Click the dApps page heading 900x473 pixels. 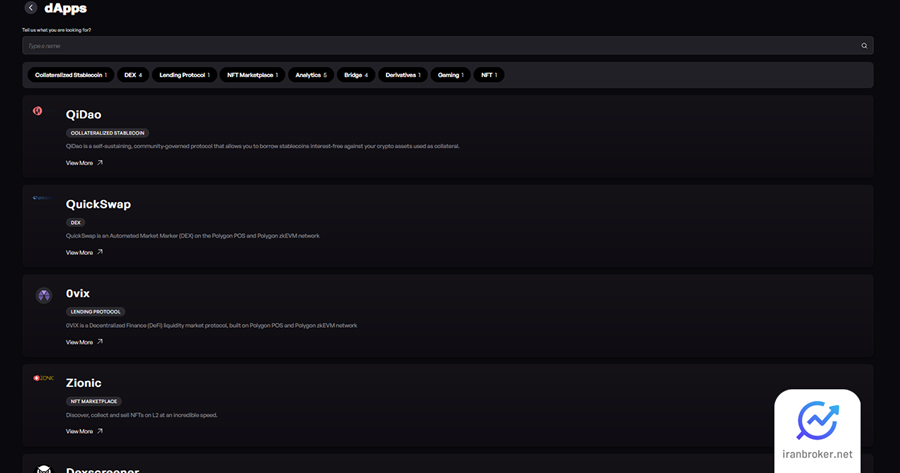point(65,9)
